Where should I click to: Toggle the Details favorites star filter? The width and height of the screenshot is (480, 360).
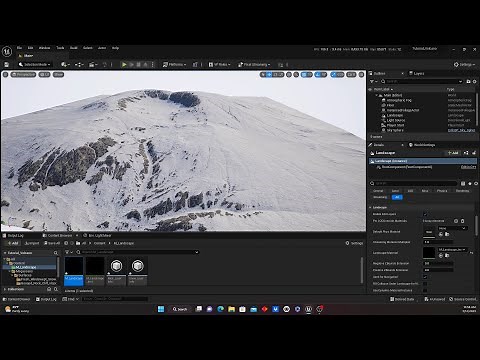click(x=470, y=184)
